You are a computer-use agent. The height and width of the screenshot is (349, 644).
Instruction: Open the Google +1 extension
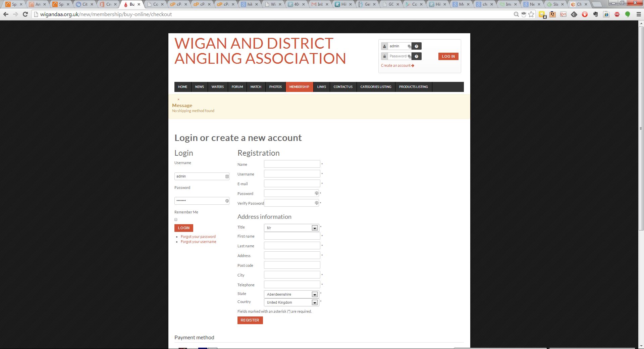[563, 14]
